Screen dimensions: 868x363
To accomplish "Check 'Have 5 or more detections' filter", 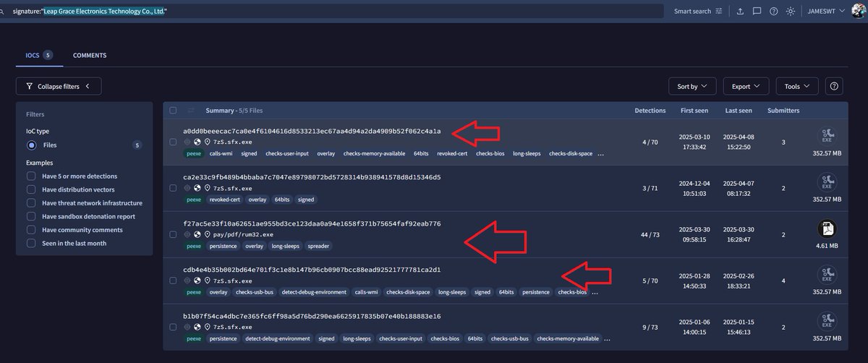I will click(31, 176).
